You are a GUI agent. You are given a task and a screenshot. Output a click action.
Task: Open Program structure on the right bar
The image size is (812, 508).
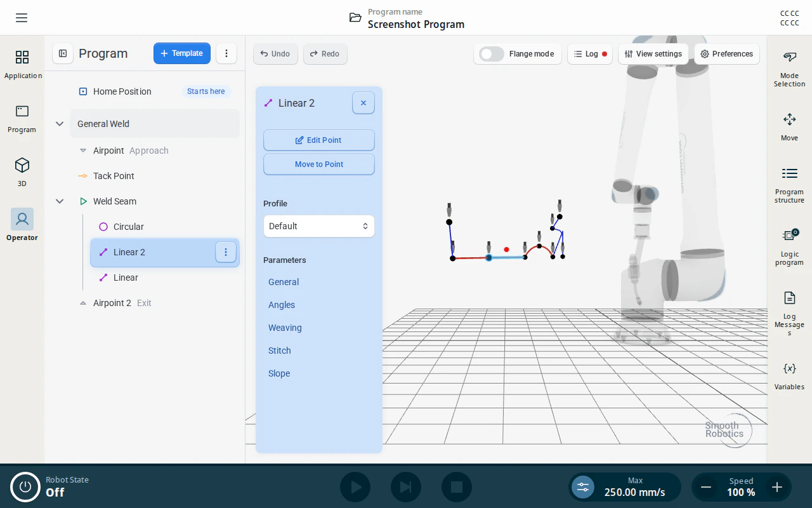pyautogui.click(x=789, y=185)
